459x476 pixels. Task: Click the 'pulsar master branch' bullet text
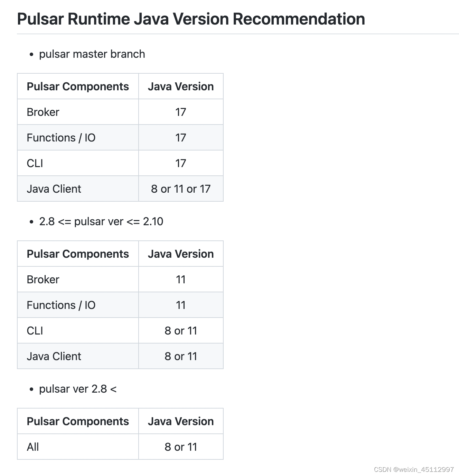pyautogui.click(x=92, y=54)
